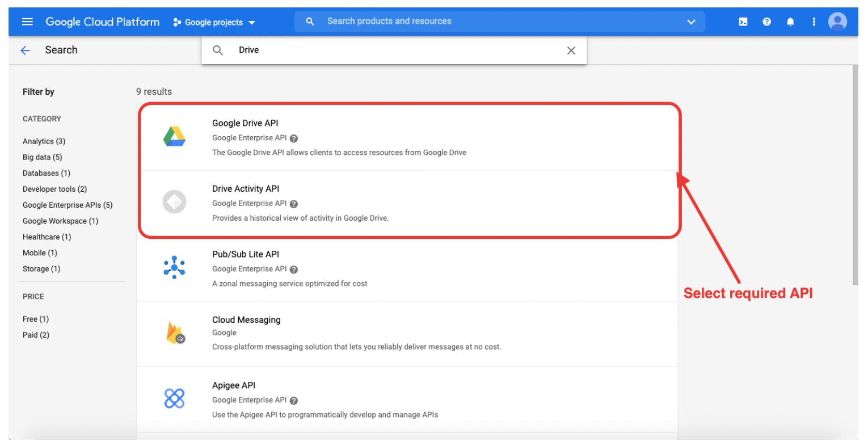The image size is (868, 446).
Task: Click the project selector hexagon icon
Action: 177,22
